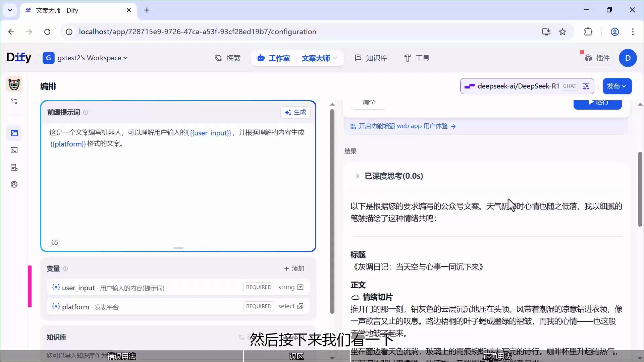Click help icon next to 前缀提示词

pyautogui.click(x=86, y=112)
